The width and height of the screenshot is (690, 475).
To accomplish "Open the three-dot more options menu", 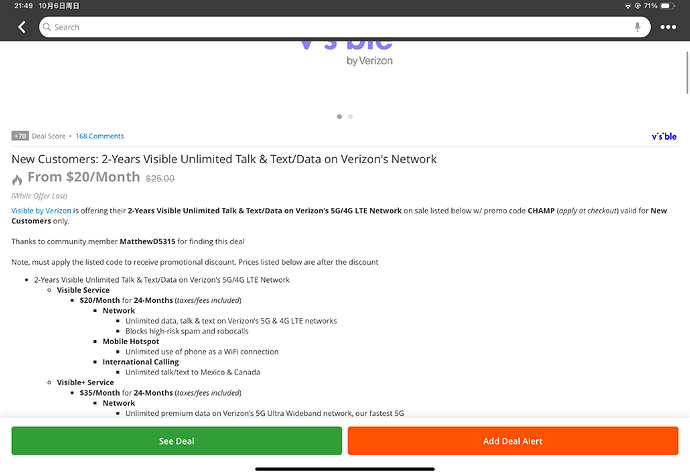I will (668, 27).
